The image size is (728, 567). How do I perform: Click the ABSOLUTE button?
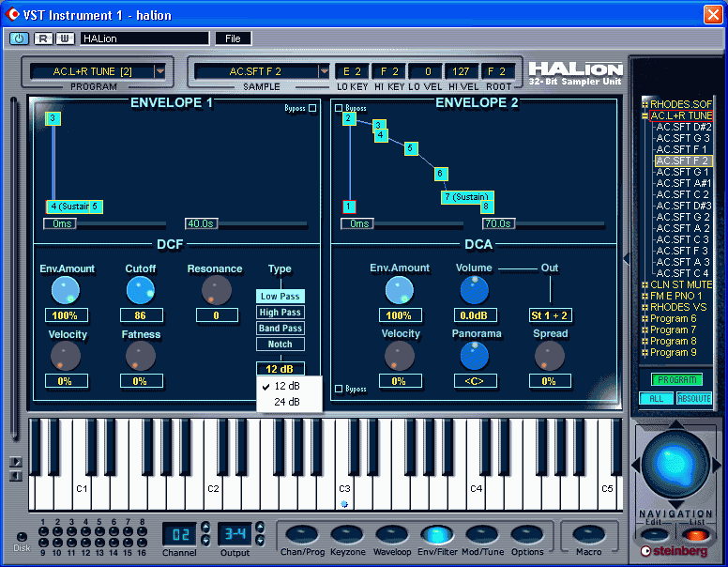(694, 398)
